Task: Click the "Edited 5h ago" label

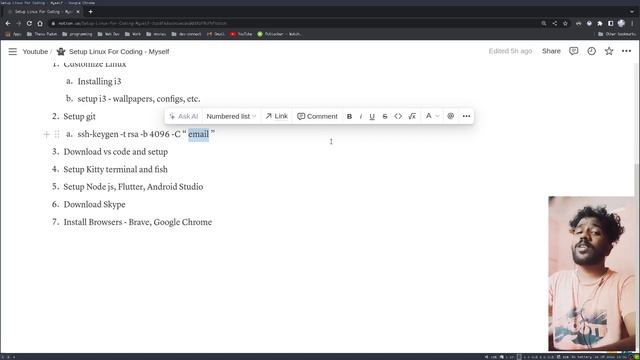Action: click(x=510, y=51)
